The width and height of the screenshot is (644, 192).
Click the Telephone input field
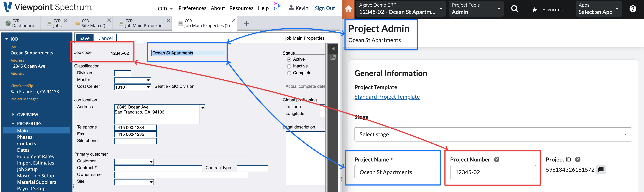coord(135,128)
